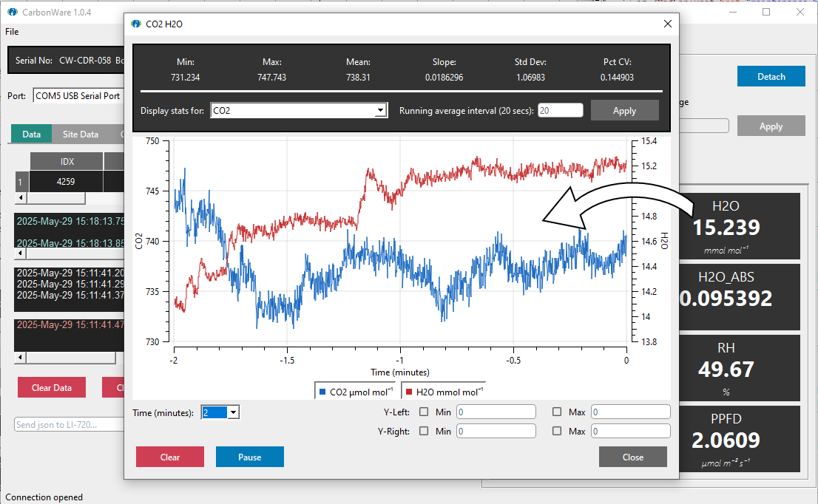Minimize the CarbonWare main window
Viewport: 818px width, 504px height.
[732, 12]
